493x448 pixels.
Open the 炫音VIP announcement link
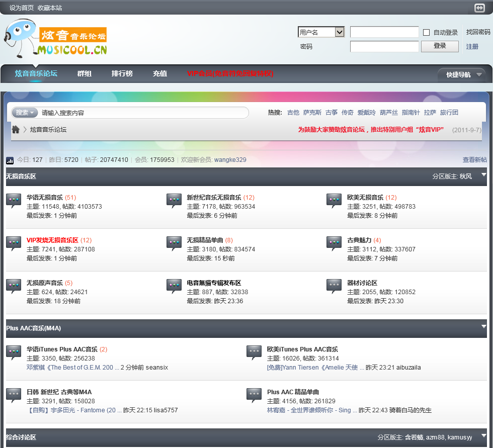[x=371, y=129]
